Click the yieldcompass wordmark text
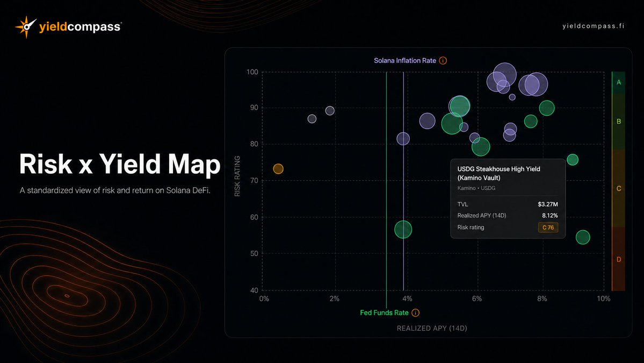Viewport: 644px width, 363px height. (80, 27)
